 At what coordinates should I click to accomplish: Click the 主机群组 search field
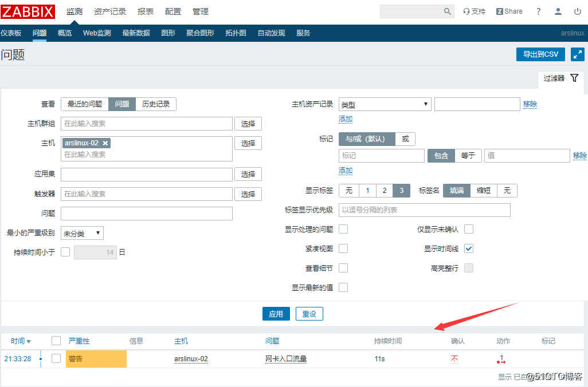pyautogui.click(x=147, y=124)
